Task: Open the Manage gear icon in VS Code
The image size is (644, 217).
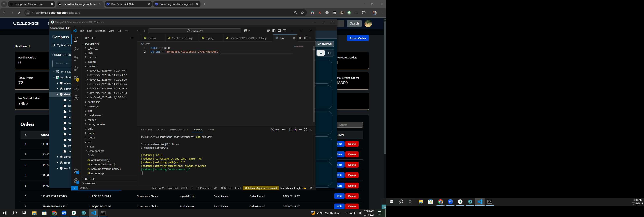Action: [76, 181]
